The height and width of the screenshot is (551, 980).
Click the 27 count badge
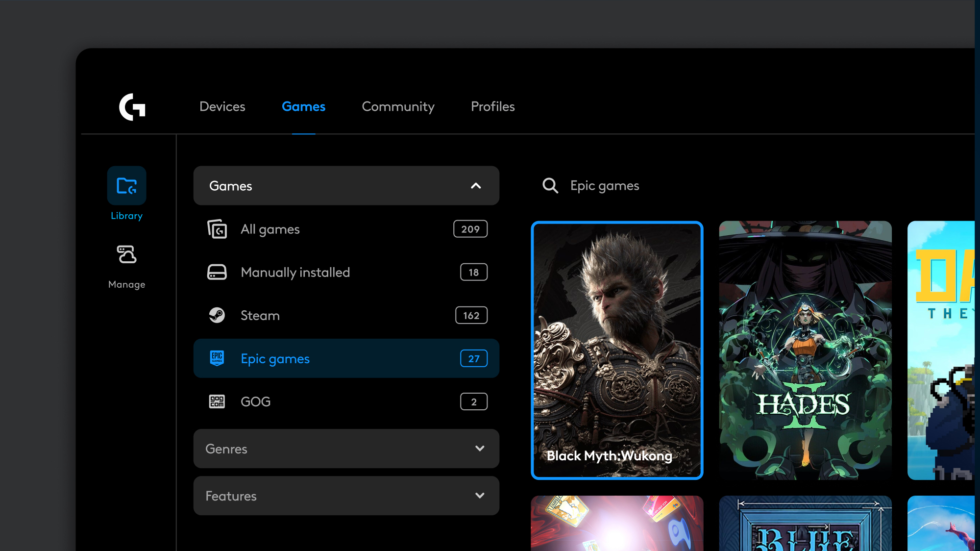pos(474,358)
